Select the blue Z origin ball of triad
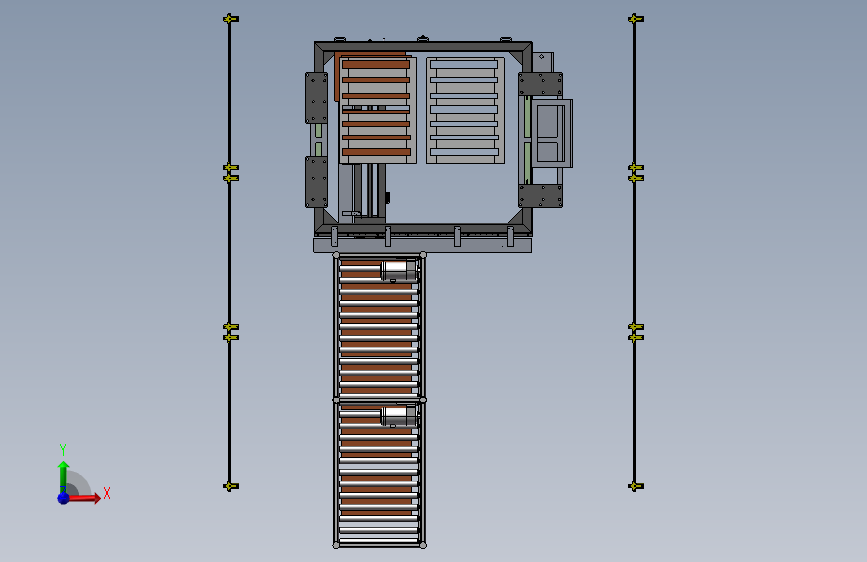 63,498
